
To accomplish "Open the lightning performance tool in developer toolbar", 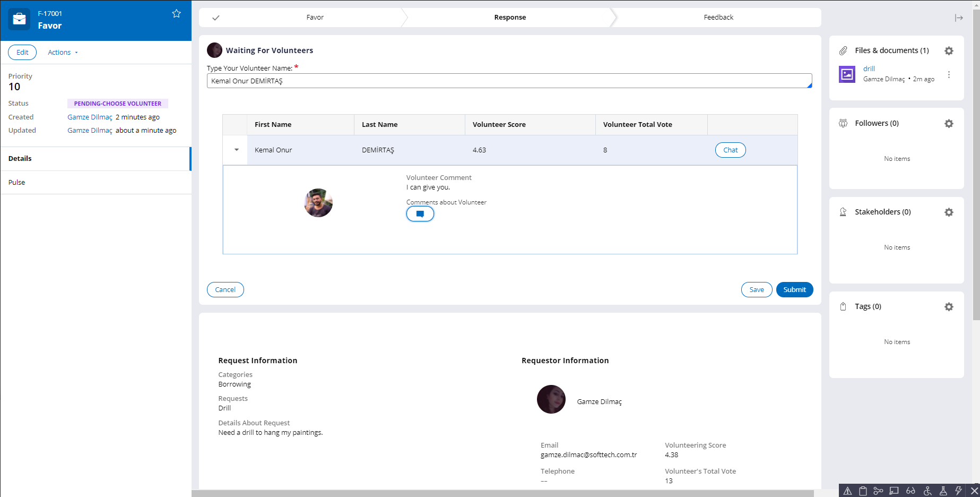I will [959, 491].
